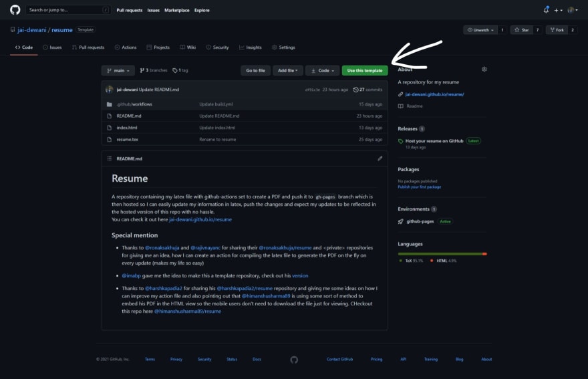The image size is (588, 379).
Task: Open the Update build.yml commit message
Action: point(216,104)
